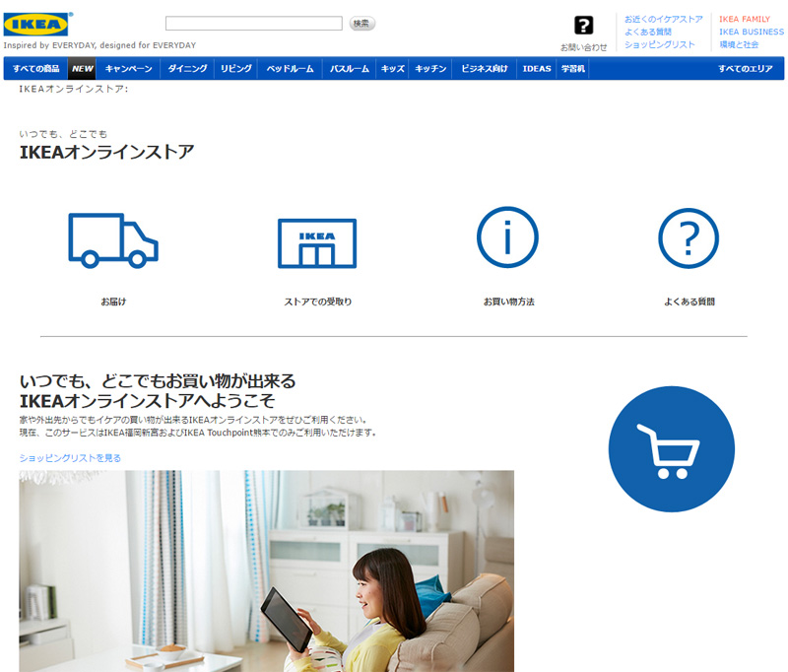Open the IDEAS menu item
Viewport: 788px width, 672px height.
click(x=537, y=69)
